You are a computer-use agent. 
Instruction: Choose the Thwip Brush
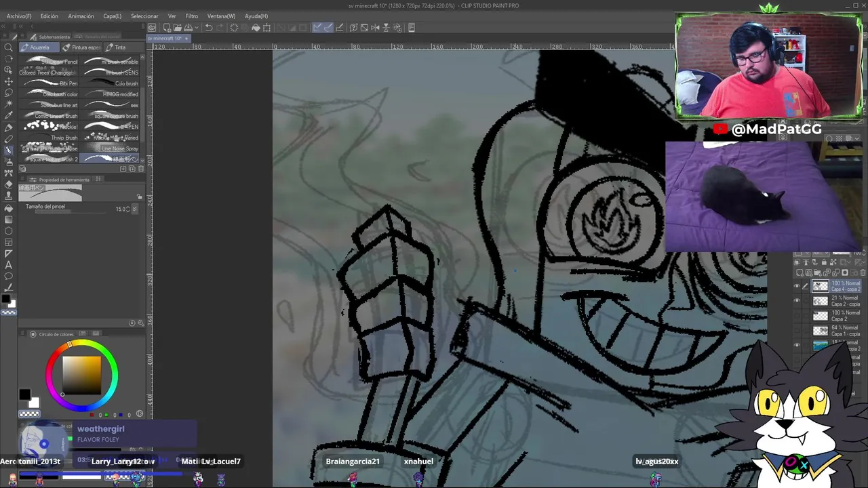click(x=50, y=138)
